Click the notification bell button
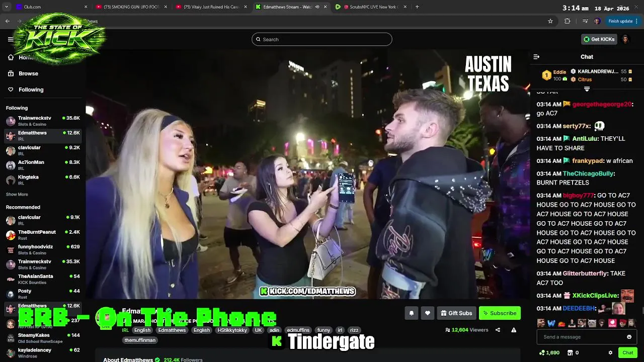The height and width of the screenshot is (362, 644). pyautogui.click(x=412, y=313)
